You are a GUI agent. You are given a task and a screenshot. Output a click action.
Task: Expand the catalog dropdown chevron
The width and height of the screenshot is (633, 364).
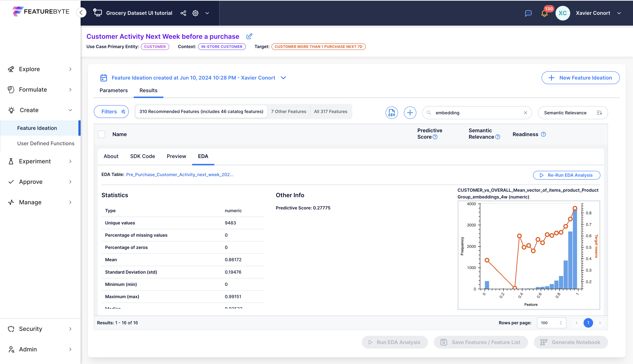207,13
